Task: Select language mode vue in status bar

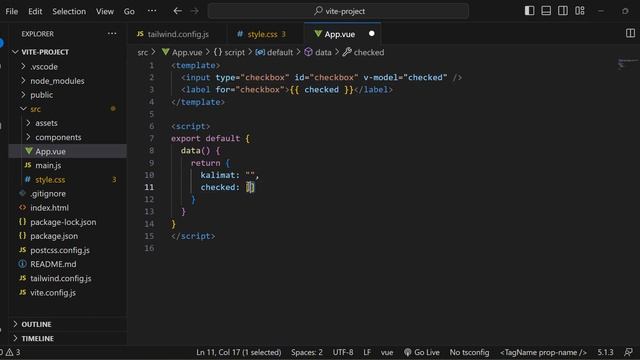Action: (x=387, y=352)
